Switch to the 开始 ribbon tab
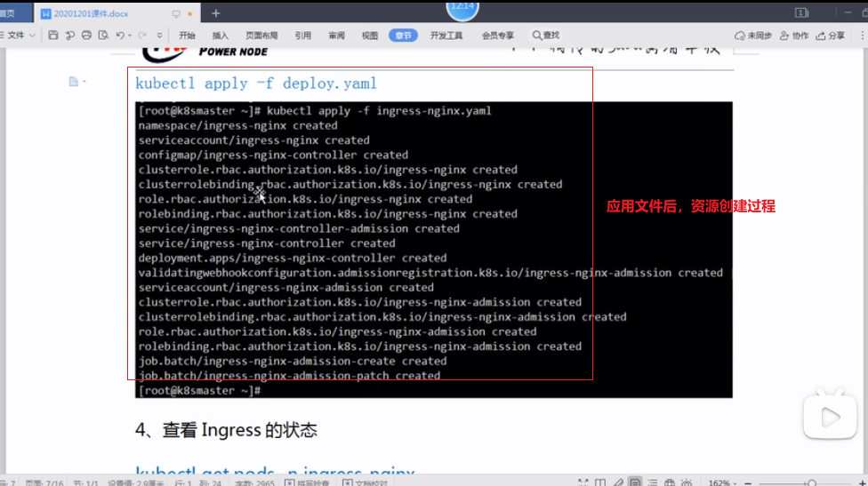Screen dimensions: 868x486 187,36
